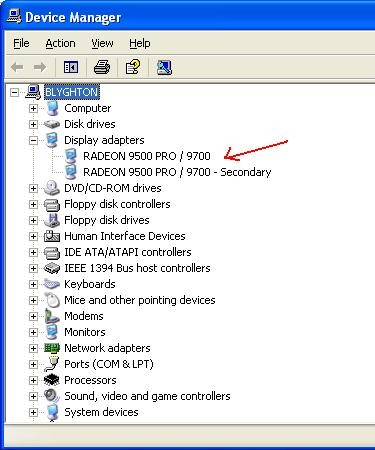Click icon of first RADEON 9500 PRO / 9700
Screen dimensions: 375x450
pos(71,156)
